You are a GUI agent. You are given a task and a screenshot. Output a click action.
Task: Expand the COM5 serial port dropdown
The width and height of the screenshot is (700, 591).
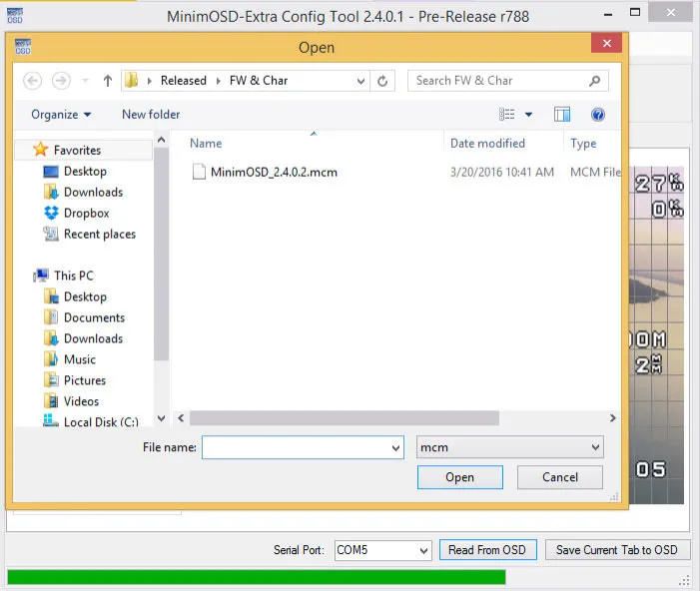pyautogui.click(x=422, y=550)
